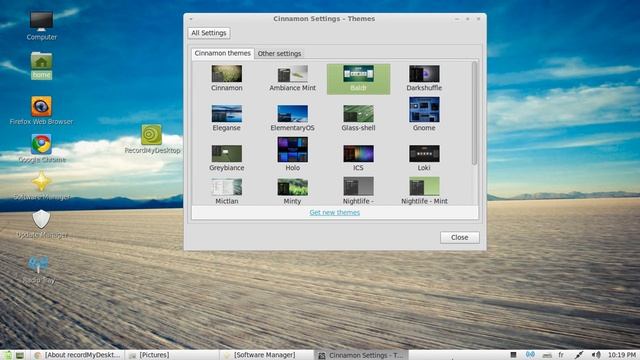
Task: Select the Ambiance Mint theme
Action: [292, 78]
